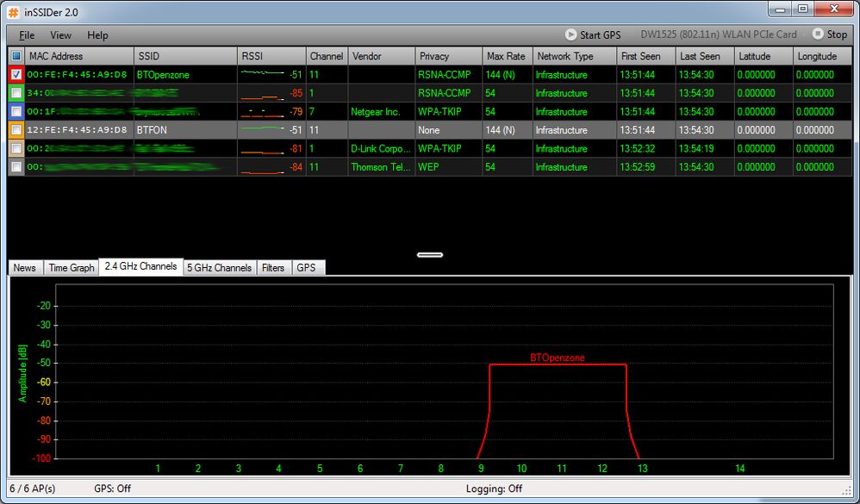The height and width of the screenshot is (504, 860).
Task: Click the -79 RSSI value
Action: [296, 112]
